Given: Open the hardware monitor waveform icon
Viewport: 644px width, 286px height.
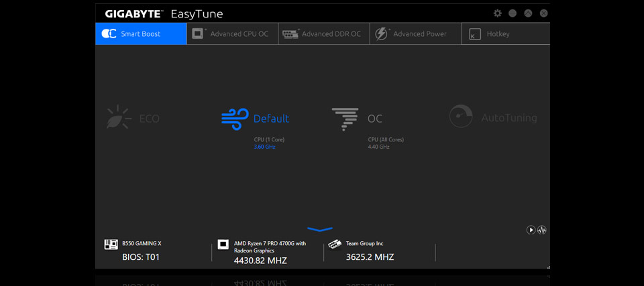Looking at the screenshot, I should [542, 230].
